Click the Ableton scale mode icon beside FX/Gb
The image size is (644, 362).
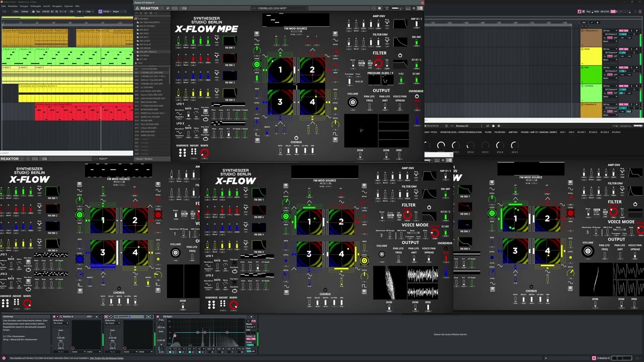100,12
